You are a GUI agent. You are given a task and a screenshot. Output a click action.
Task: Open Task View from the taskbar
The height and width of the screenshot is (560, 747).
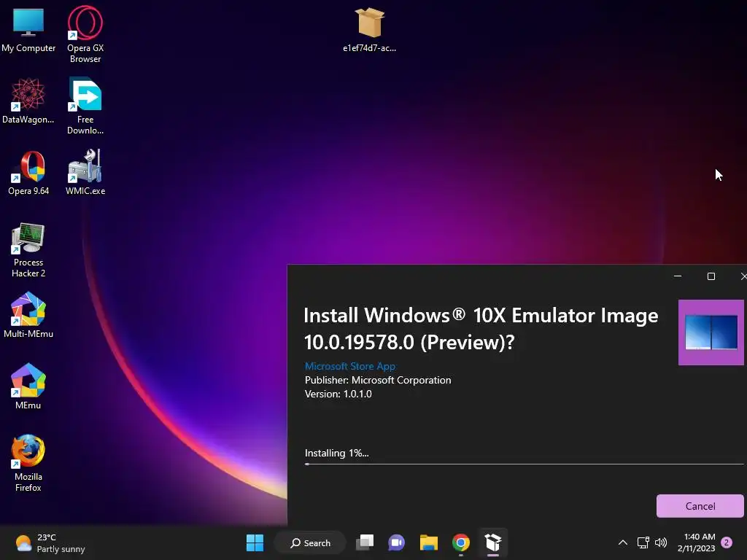[365, 542]
